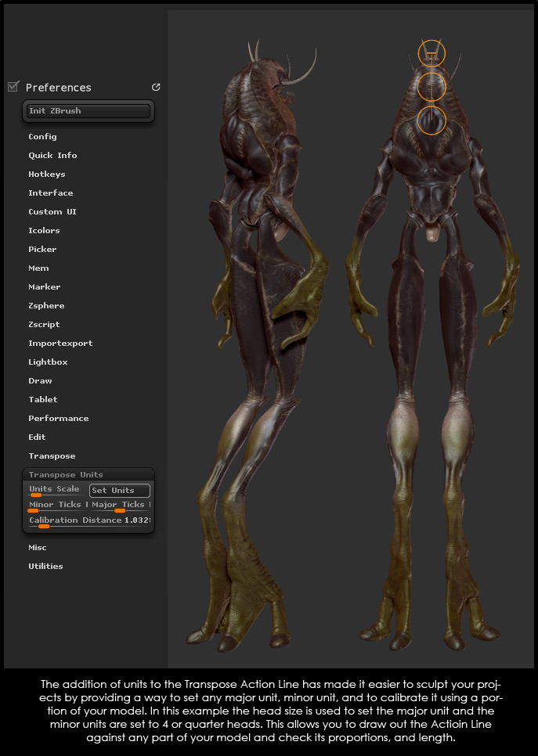The image size is (538, 756).
Task: Collapse the Transpose section
Action: (x=52, y=456)
